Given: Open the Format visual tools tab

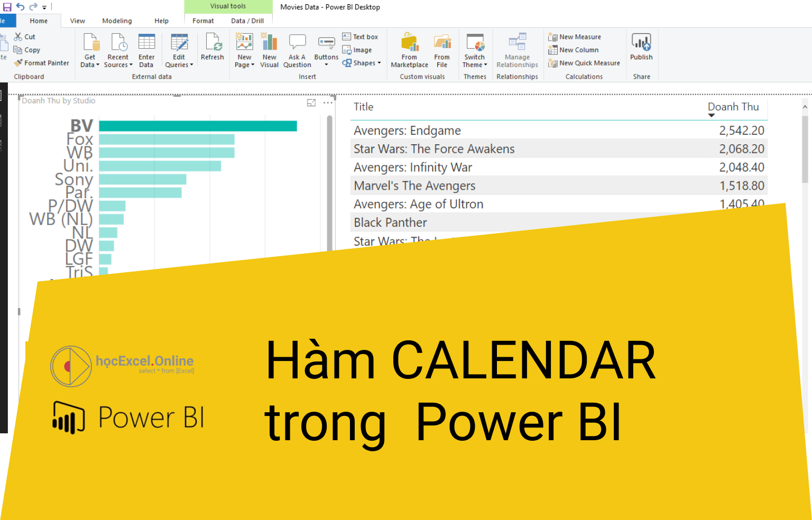Looking at the screenshot, I should coord(203,21).
